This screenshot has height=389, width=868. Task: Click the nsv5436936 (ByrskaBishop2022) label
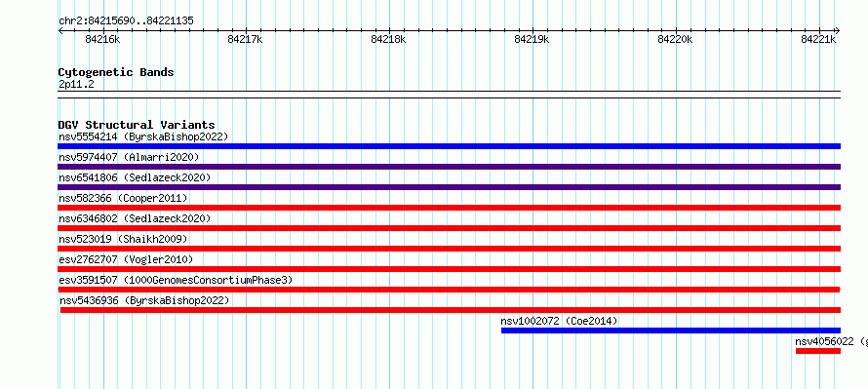click(144, 300)
